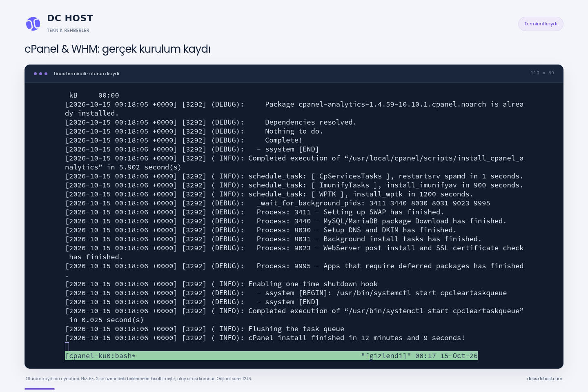Click the 'Oturum kaydının oynatımı' footer note

139,379
